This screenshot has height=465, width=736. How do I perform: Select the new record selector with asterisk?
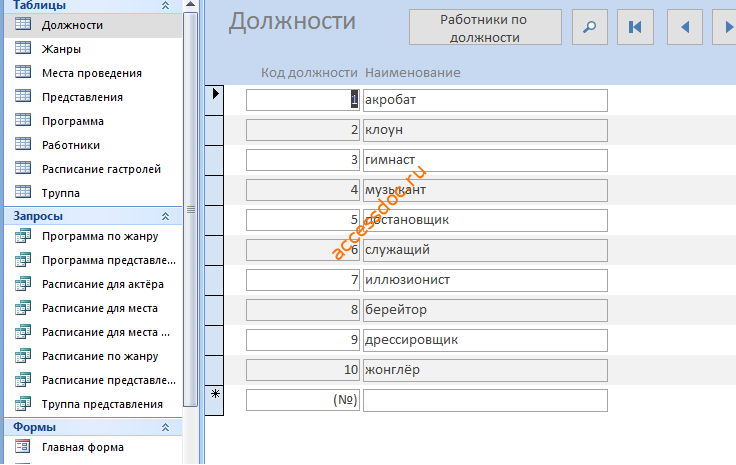pos(215,400)
